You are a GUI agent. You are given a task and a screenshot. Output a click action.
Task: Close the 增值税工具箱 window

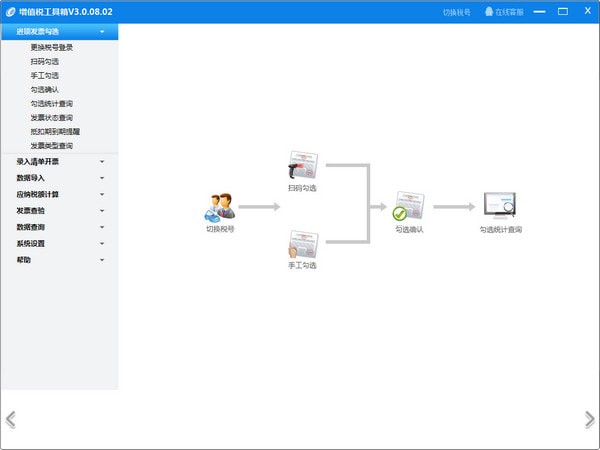click(588, 11)
